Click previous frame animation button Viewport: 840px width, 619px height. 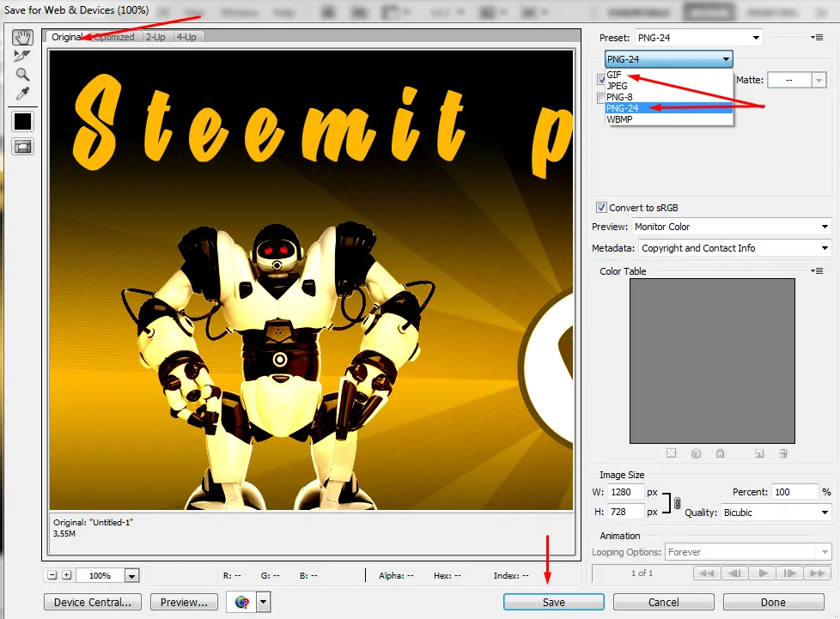click(x=734, y=573)
